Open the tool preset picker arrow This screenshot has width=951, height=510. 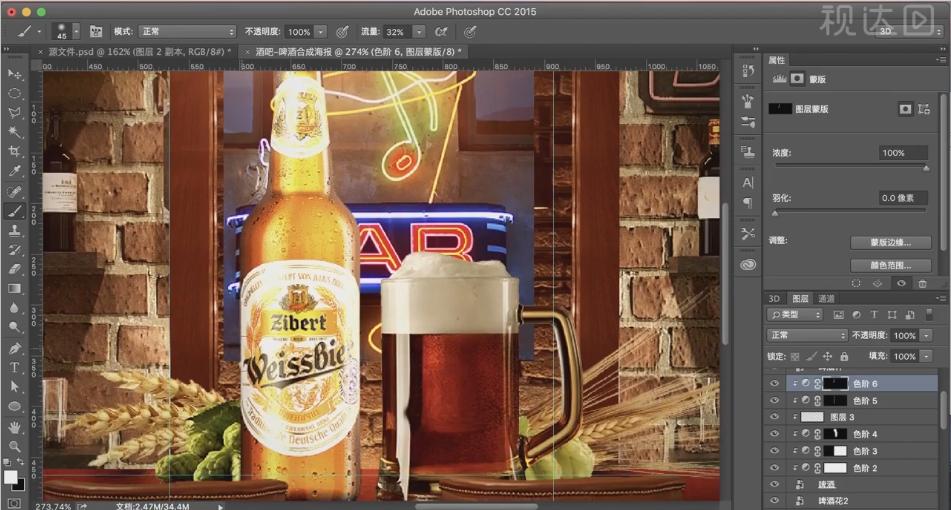pyautogui.click(x=39, y=32)
